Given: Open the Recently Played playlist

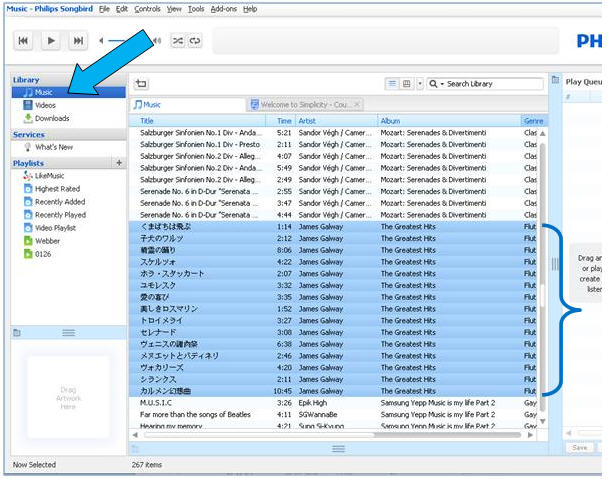Looking at the screenshot, I should 68,215.
